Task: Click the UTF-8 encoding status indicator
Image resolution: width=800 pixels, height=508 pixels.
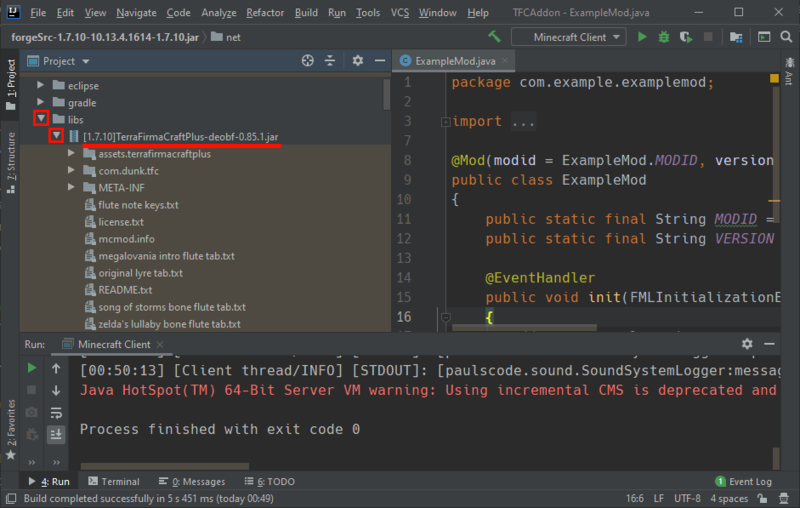Action: 687,498
